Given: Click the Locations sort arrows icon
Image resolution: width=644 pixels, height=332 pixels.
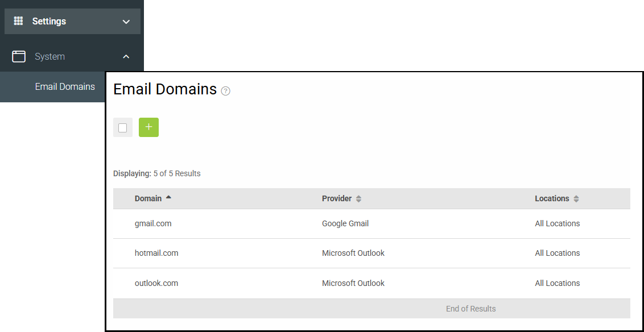Looking at the screenshot, I should pyautogui.click(x=576, y=198).
